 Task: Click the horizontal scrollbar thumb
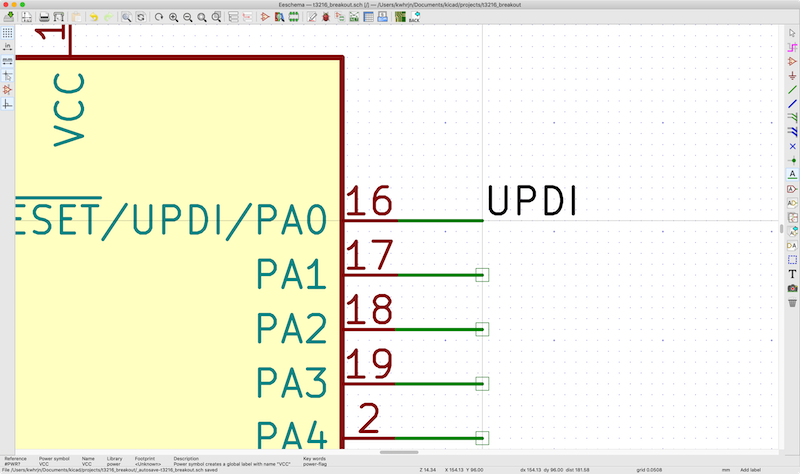[x=399, y=452]
